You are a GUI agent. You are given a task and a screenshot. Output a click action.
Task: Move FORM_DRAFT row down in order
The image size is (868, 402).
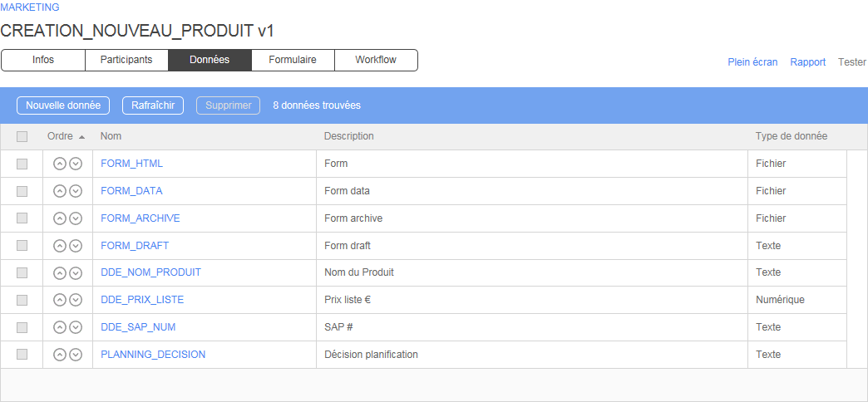click(76, 246)
